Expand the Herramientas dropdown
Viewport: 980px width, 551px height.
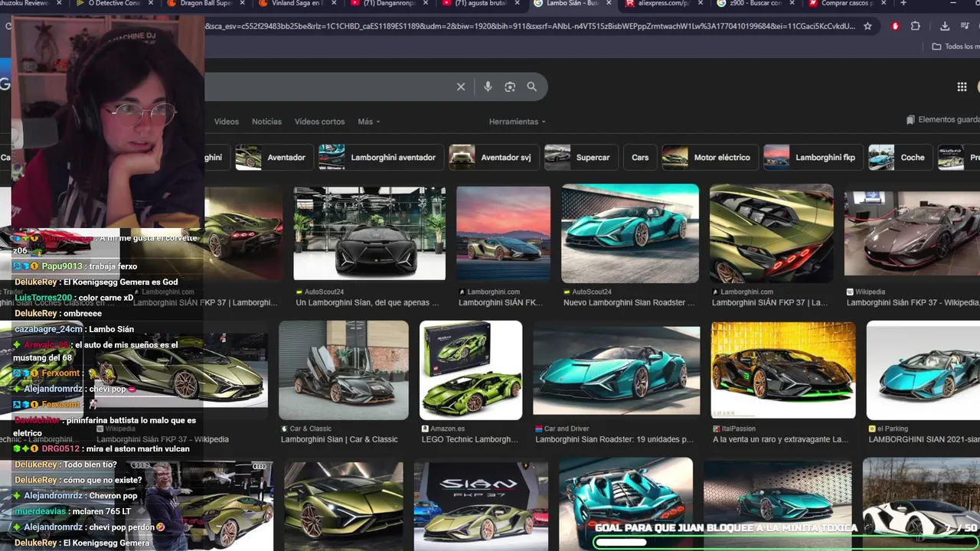pyautogui.click(x=518, y=122)
